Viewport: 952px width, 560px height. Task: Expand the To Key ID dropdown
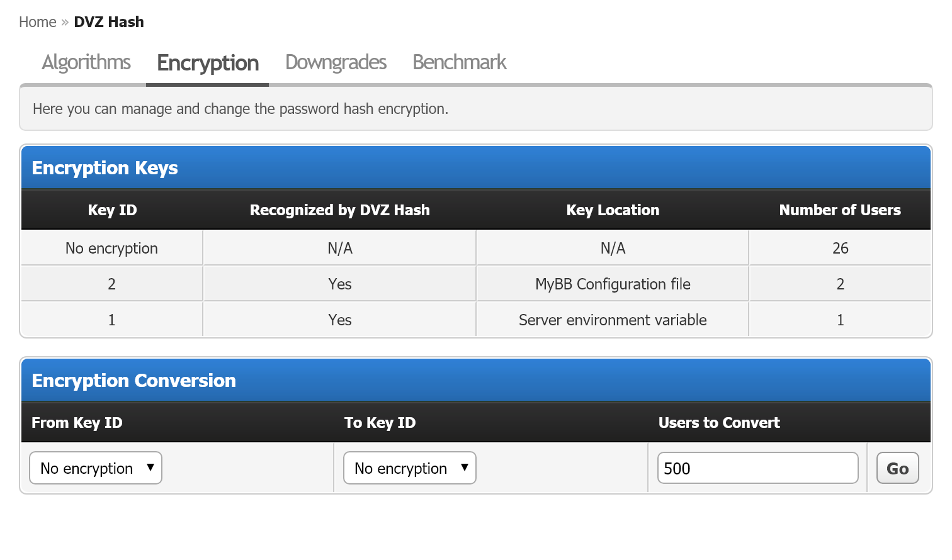pos(410,468)
